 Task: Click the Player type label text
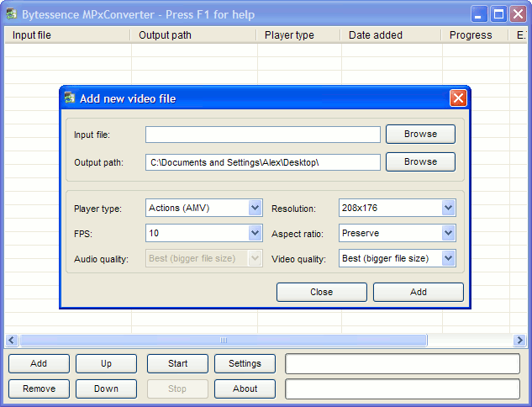(97, 209)
